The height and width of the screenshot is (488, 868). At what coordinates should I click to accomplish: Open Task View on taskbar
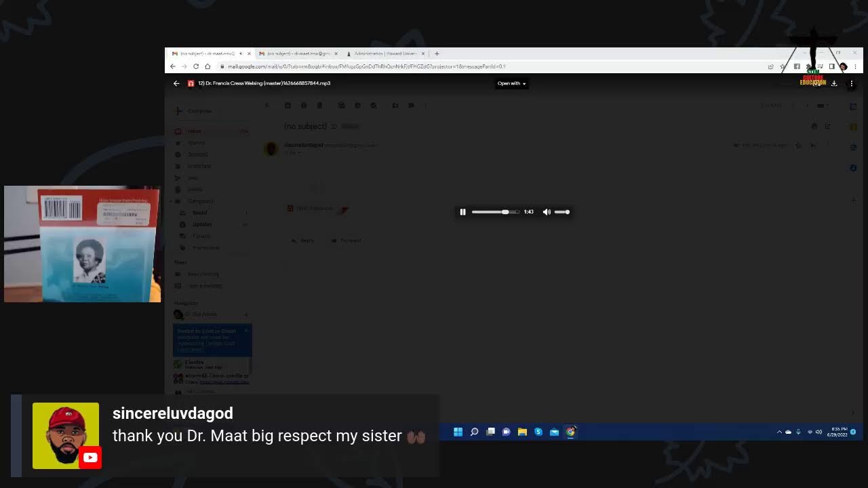coord(490,432)
